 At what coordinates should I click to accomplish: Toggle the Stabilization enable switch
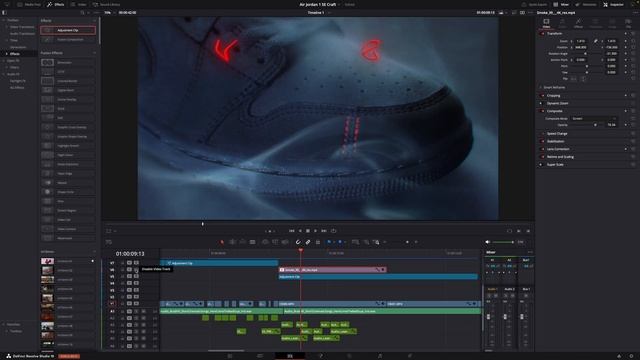pyautogui.click(x=542, y=141)
